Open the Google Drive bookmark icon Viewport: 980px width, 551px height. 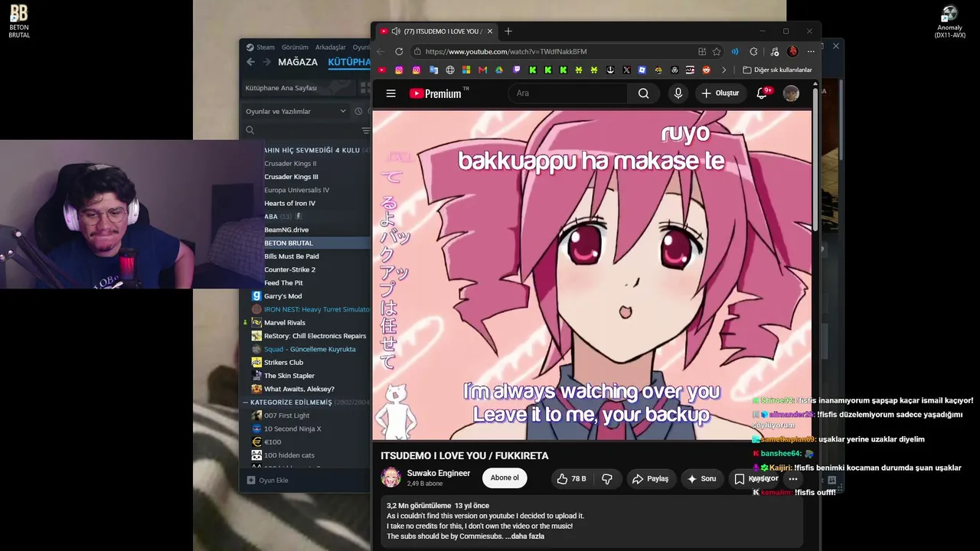coord(498,70)
